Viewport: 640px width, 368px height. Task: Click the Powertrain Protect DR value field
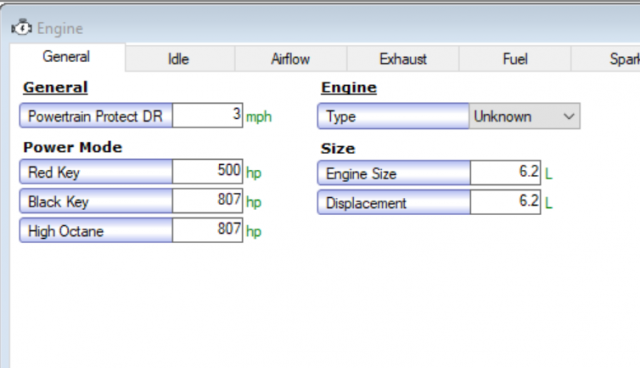pyautogui.click(x=207, y=115)
